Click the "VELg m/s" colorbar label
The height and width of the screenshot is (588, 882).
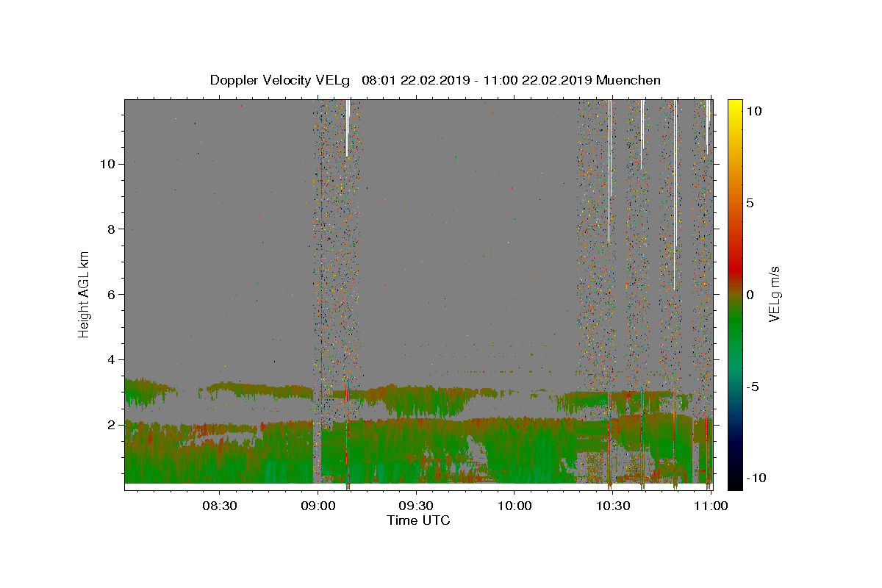point(774,294)
